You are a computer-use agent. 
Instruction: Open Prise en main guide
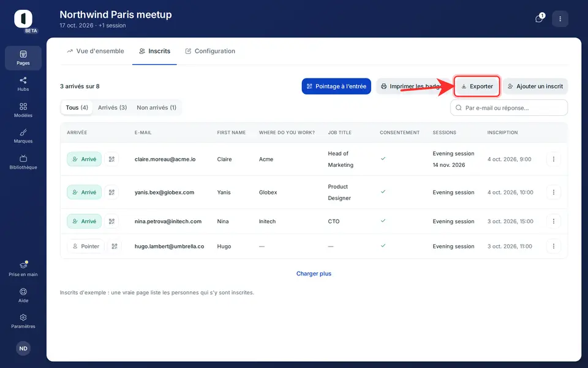[x=23, y=269]
